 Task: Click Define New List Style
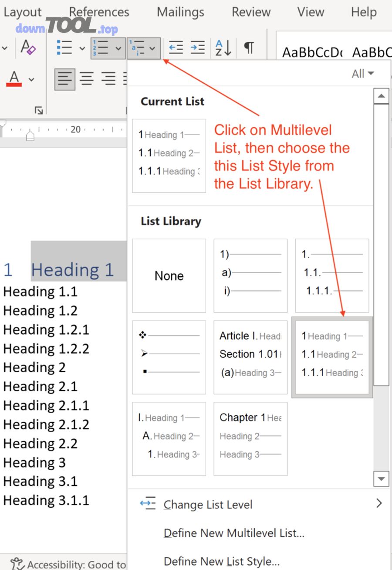click(x=223, y=561)
